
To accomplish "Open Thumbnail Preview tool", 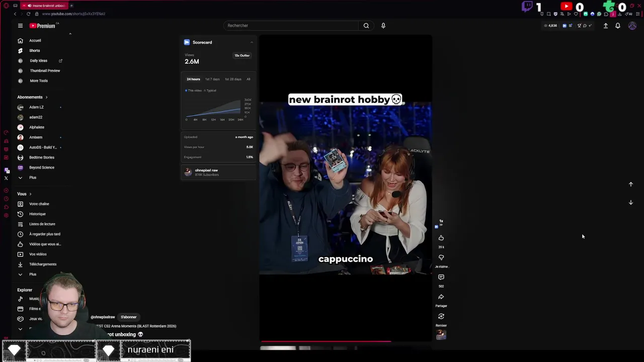I will [x=45, y=71].
